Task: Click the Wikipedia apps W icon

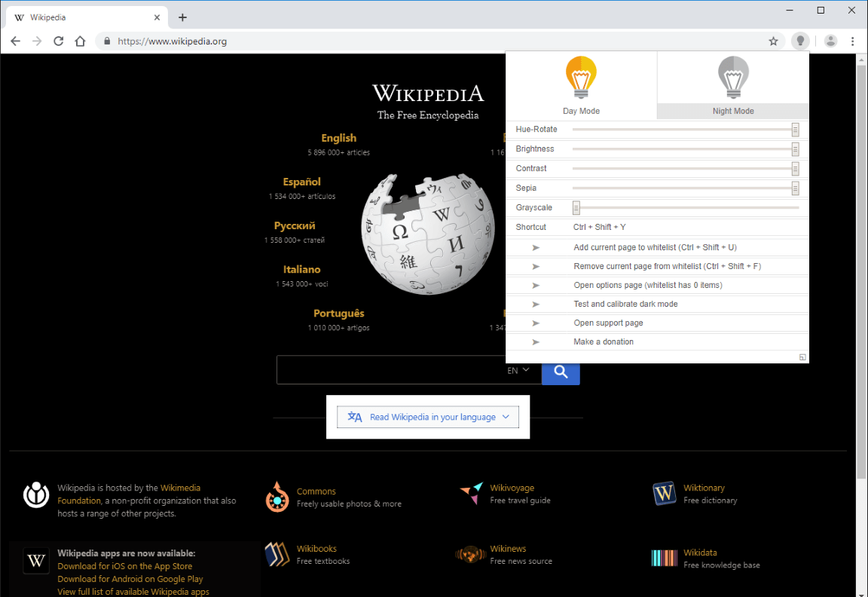Action: pyautogui.click(x=36, y=561)
